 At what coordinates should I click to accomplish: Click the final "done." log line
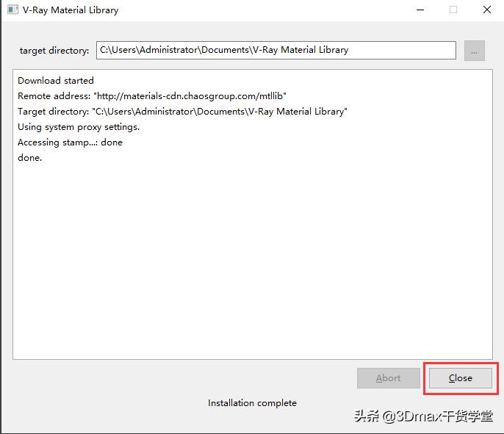click(x=29, y=157)
